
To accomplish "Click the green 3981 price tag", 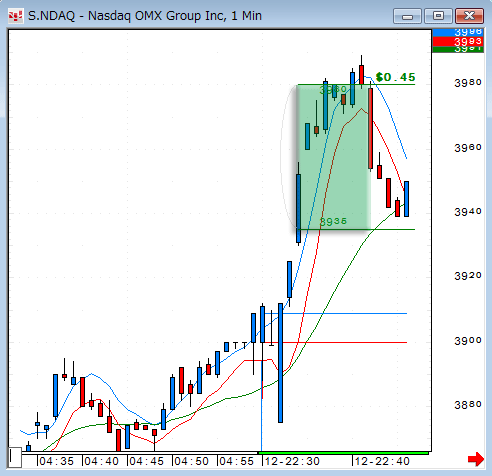I will (x=458, y=49).
